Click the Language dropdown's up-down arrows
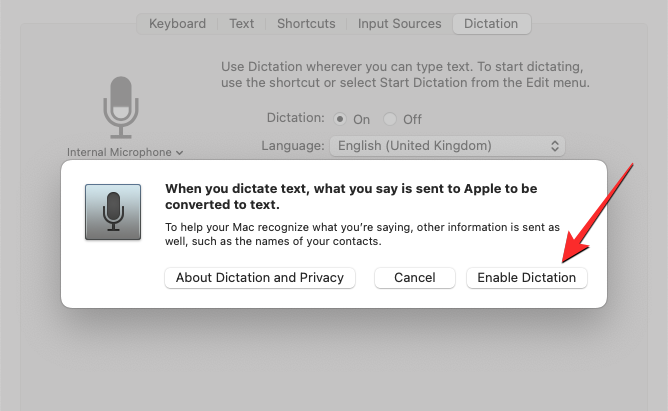Screen dimensions: 668x411 (x=555, y=146)
